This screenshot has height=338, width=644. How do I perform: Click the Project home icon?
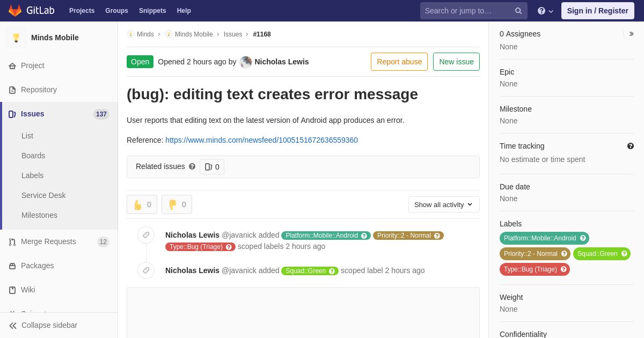[x=12, y=65]
